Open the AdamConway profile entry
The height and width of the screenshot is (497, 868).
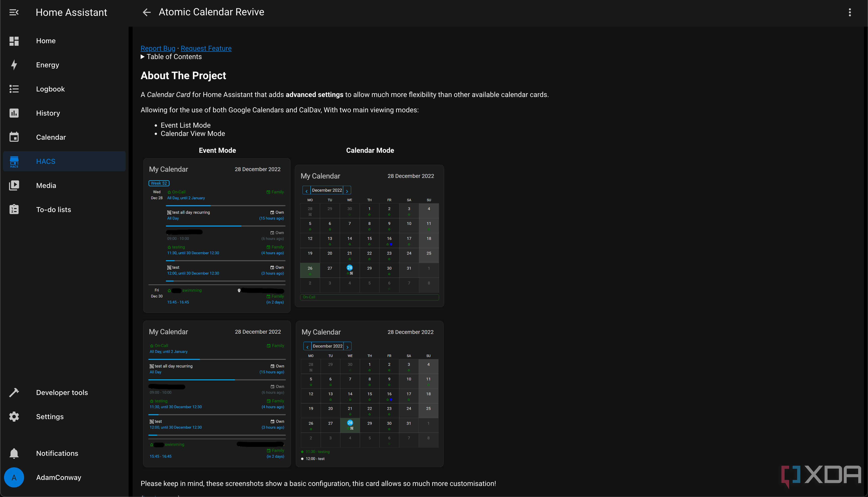pos(64,477)
